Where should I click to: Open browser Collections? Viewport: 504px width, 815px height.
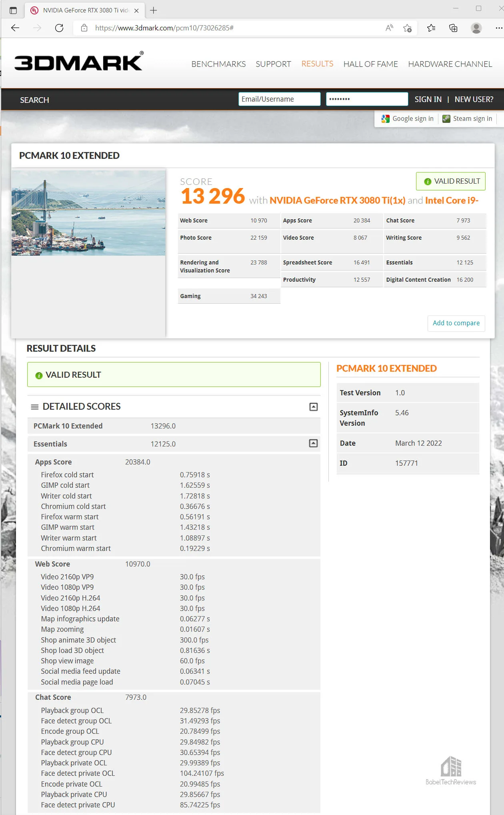click(x=453, y=28)
